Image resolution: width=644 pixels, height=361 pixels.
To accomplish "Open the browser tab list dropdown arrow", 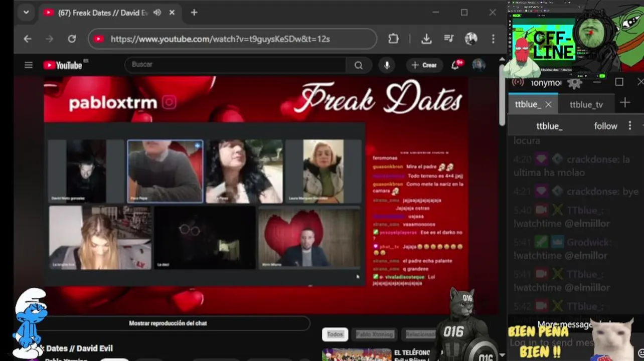I will pos(26,13).
